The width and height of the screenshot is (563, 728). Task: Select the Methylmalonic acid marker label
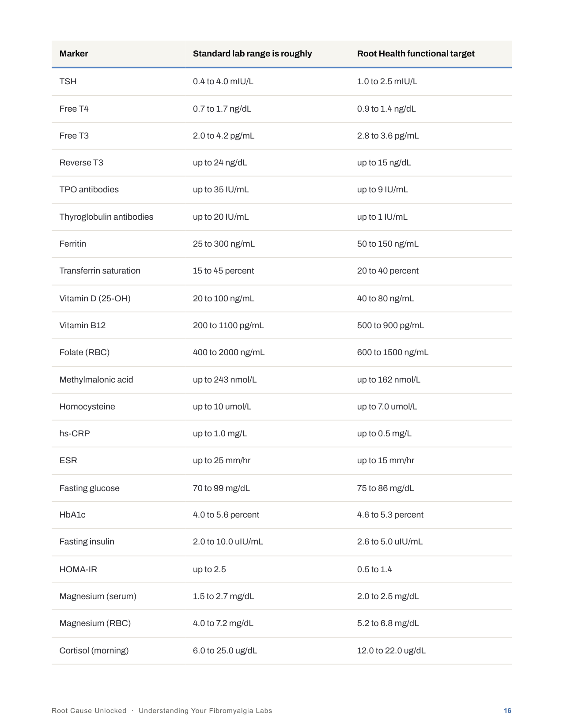pyautogui.click(x=96, y=379)
